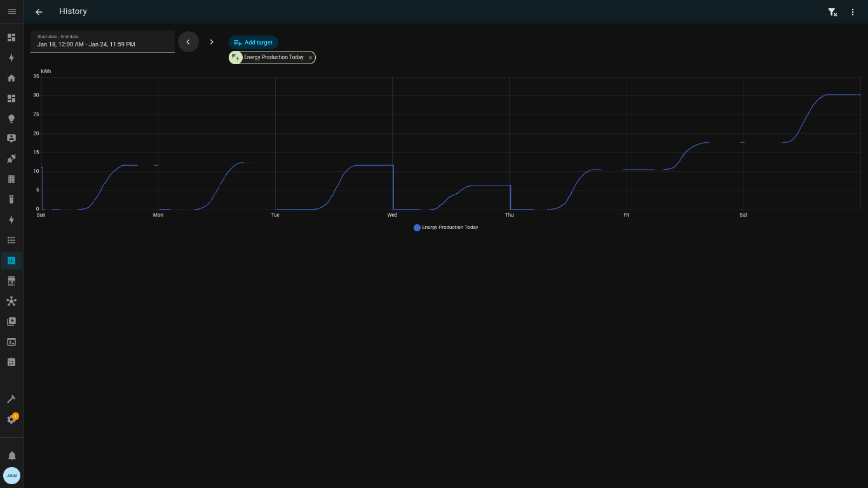Open Developer tools hammer icon
Screen dimensions: 868x488
pos(11,399)
